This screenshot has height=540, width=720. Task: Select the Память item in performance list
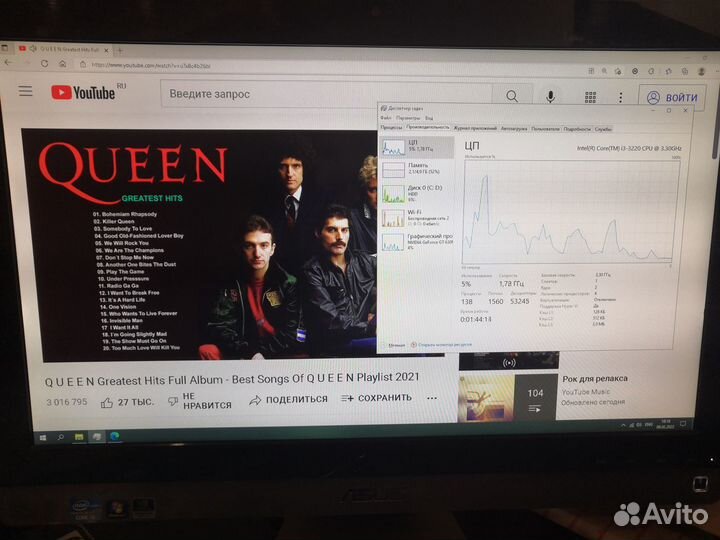coord(417,169)
